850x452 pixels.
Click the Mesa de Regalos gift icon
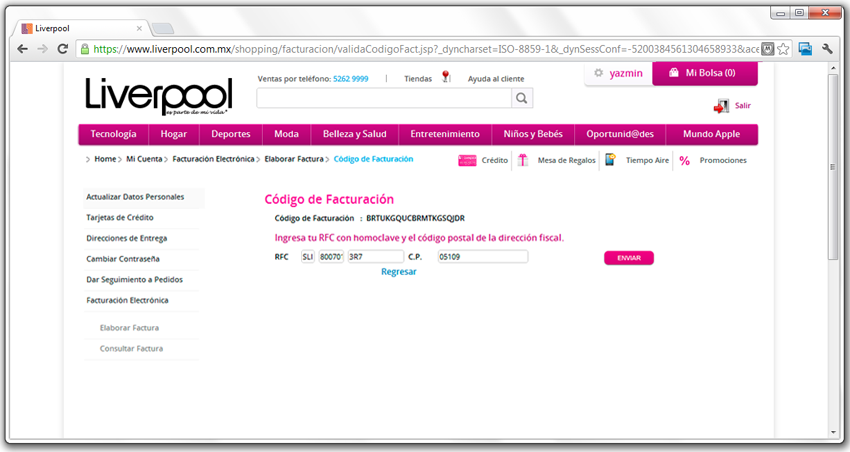(523, 160)
